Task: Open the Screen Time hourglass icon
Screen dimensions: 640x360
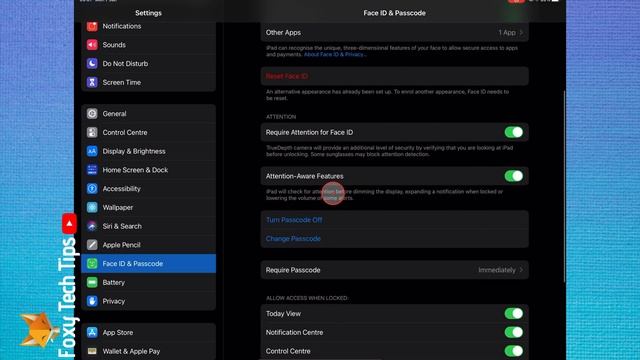Action: [92, 82]
